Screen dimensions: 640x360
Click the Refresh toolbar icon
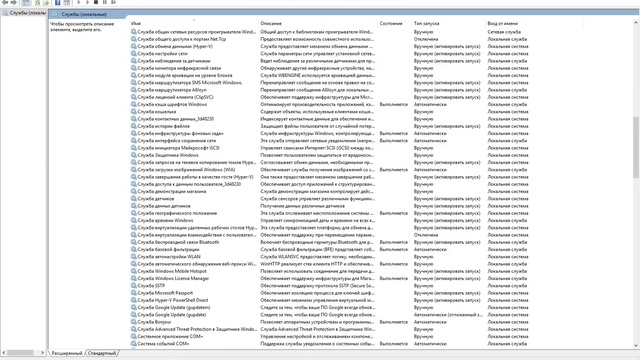pos(38,2)
